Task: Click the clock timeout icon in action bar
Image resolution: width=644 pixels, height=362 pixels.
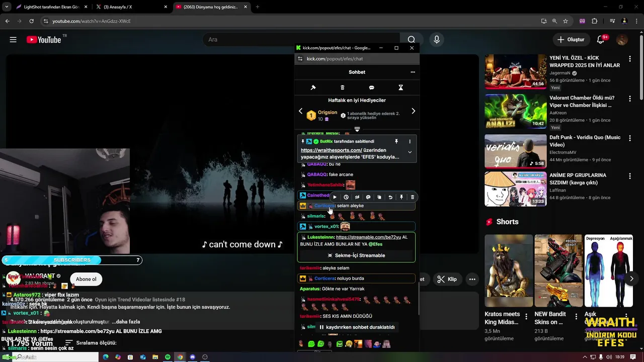Action: pos(346,197)
